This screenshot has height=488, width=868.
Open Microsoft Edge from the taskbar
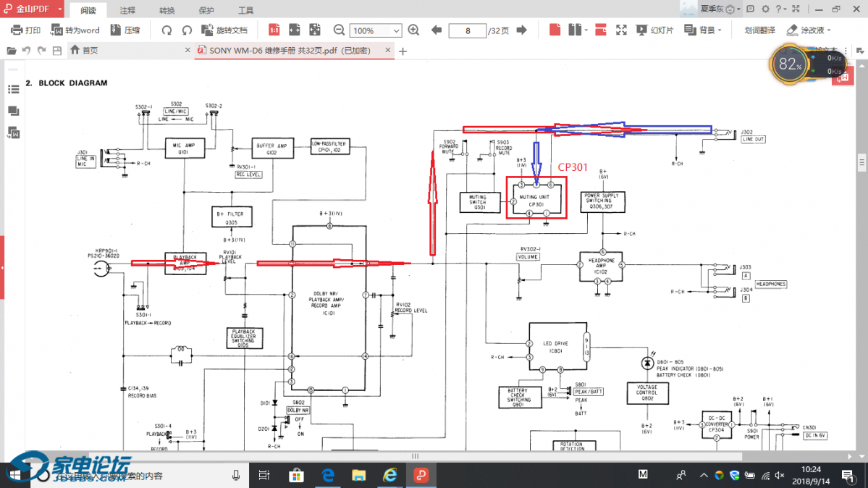(x=327, y=475)
